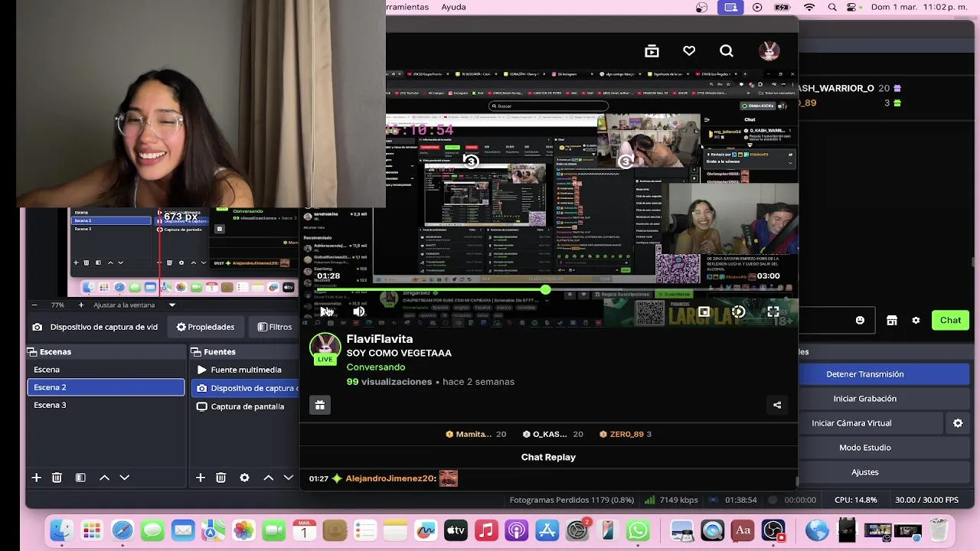Send message with green Chat button
The width and height of the screenshot is (980, 551).
[x=950, y=321]
